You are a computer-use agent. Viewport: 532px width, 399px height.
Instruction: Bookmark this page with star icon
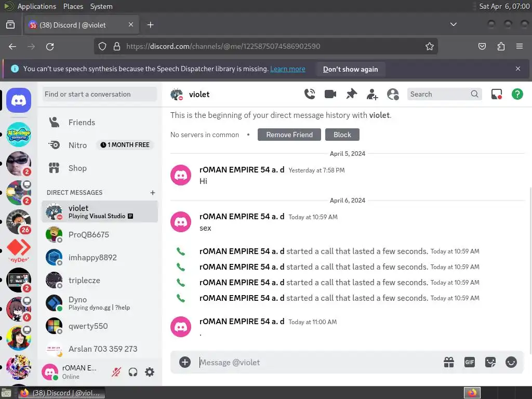(430, 46)
